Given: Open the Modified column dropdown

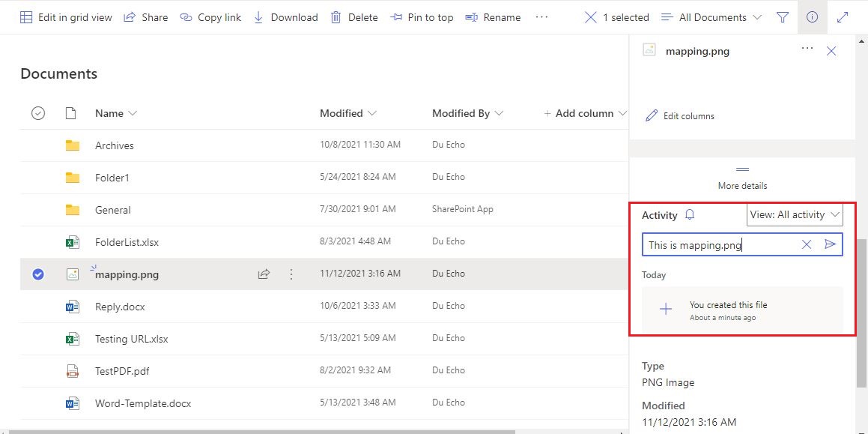Looking at the screenshot, I should point(348,113).
